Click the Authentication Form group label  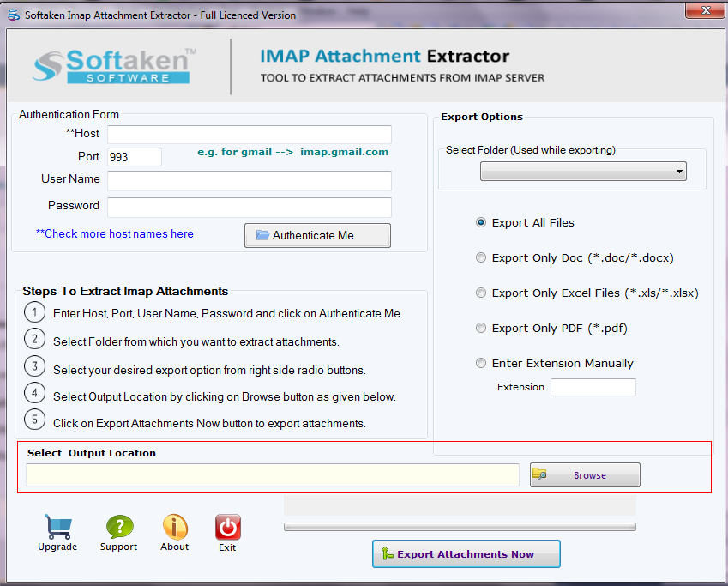click(x=69, y=114)
